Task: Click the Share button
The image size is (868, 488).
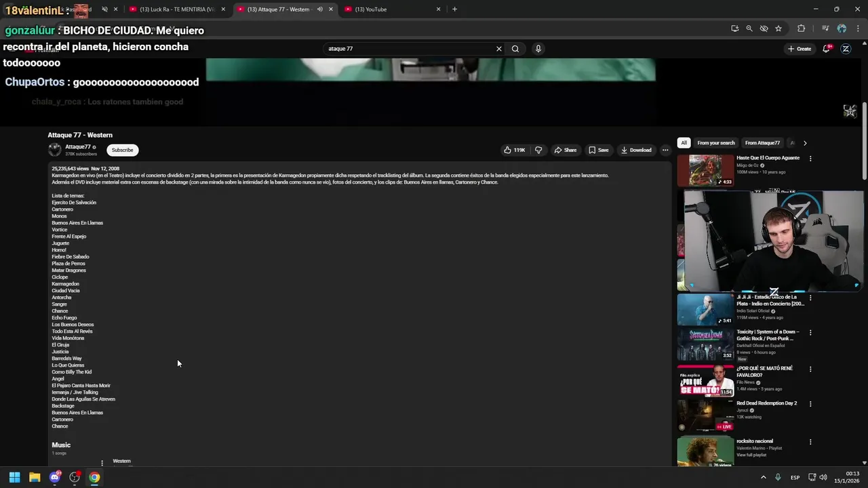Action: pyautogui.click(x=565, y=150)
